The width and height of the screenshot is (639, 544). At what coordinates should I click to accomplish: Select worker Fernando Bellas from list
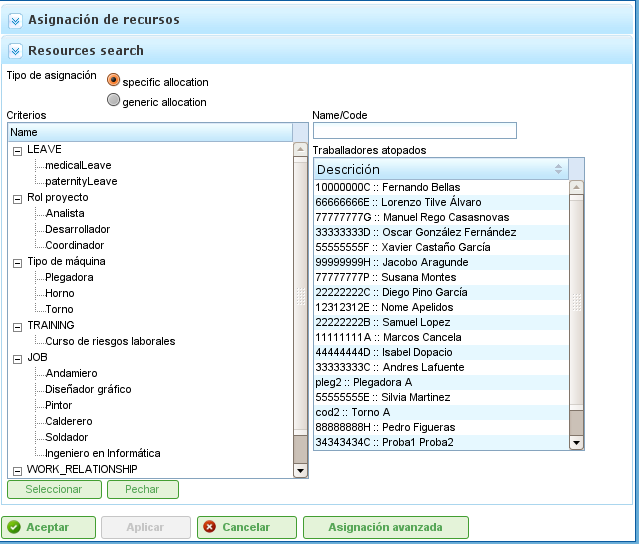tap(387, 187)
